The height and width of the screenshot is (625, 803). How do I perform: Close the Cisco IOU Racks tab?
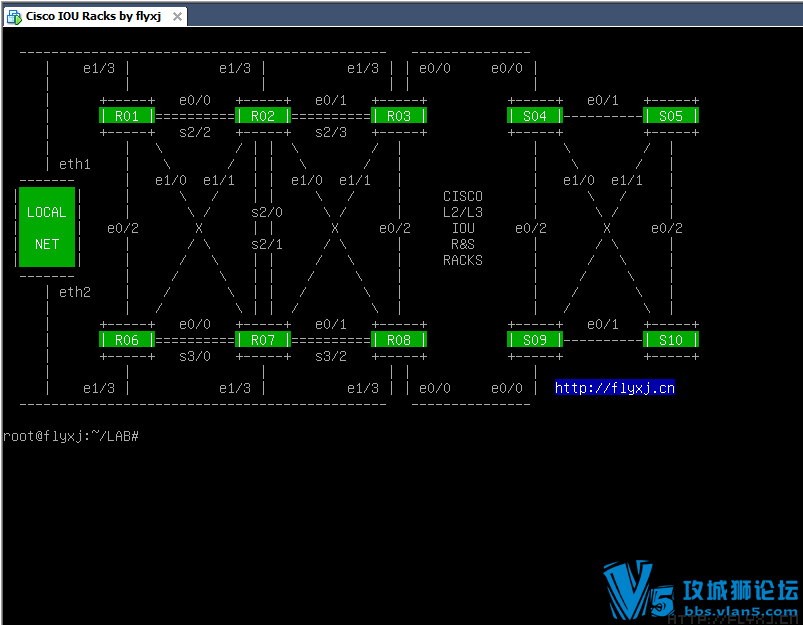tap(177, 16)
